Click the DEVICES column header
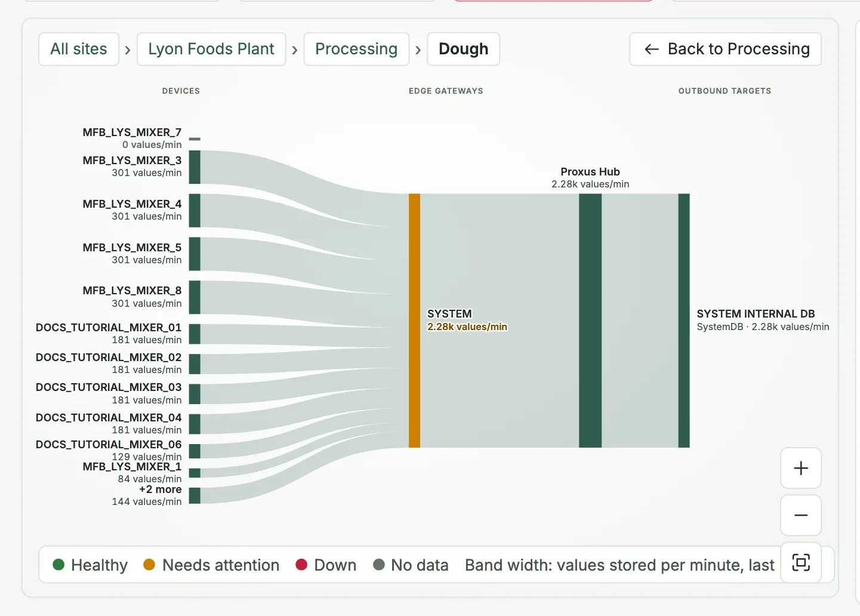The width and height of the screenshot is (860, 616). coord(181,91)
